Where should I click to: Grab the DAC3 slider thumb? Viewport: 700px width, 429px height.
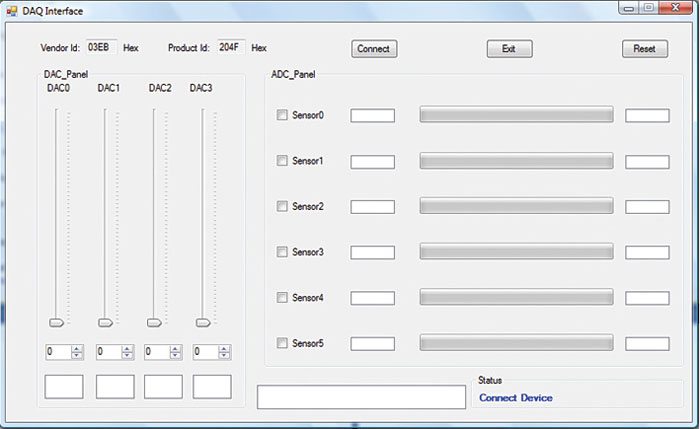click(x=204, y=322)
